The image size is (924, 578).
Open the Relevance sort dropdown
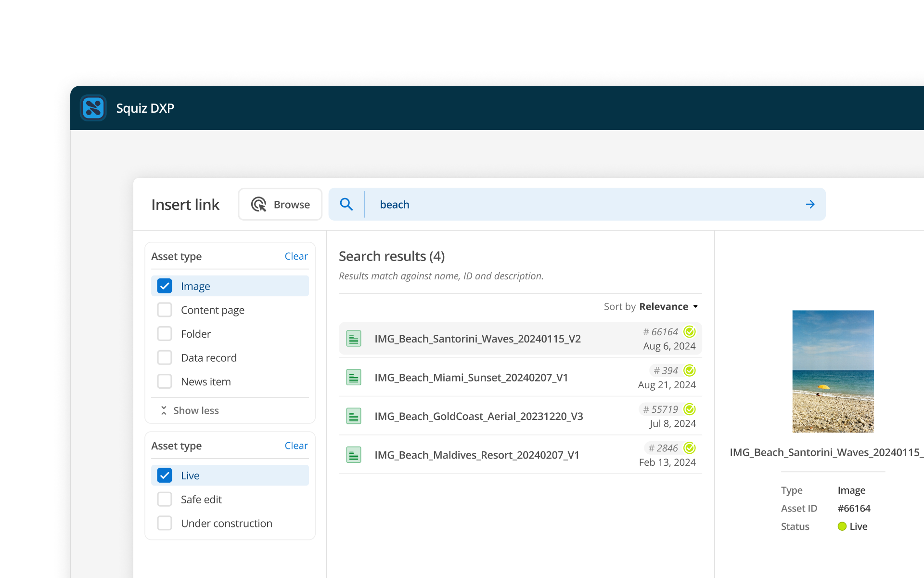[x=668, y=306]
